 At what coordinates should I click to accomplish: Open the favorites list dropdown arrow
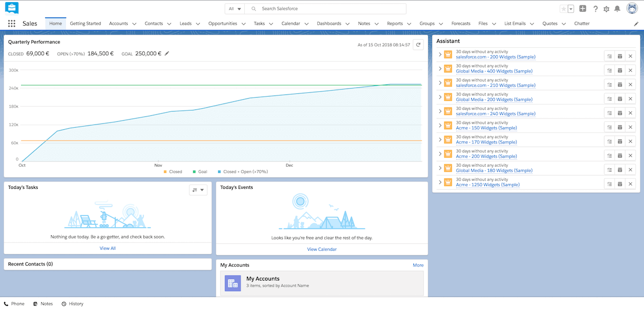(571, 9)
